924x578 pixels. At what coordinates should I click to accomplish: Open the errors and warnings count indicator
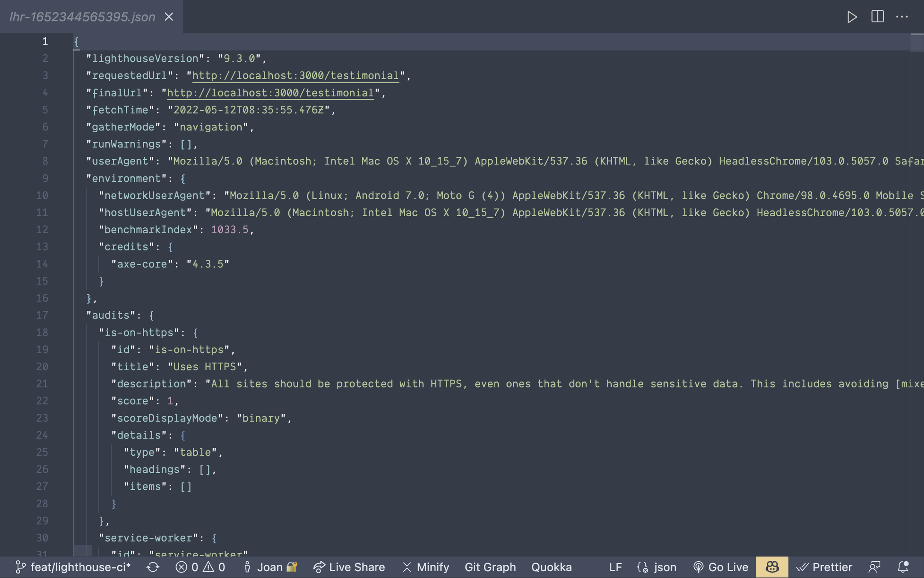(200, 567)
